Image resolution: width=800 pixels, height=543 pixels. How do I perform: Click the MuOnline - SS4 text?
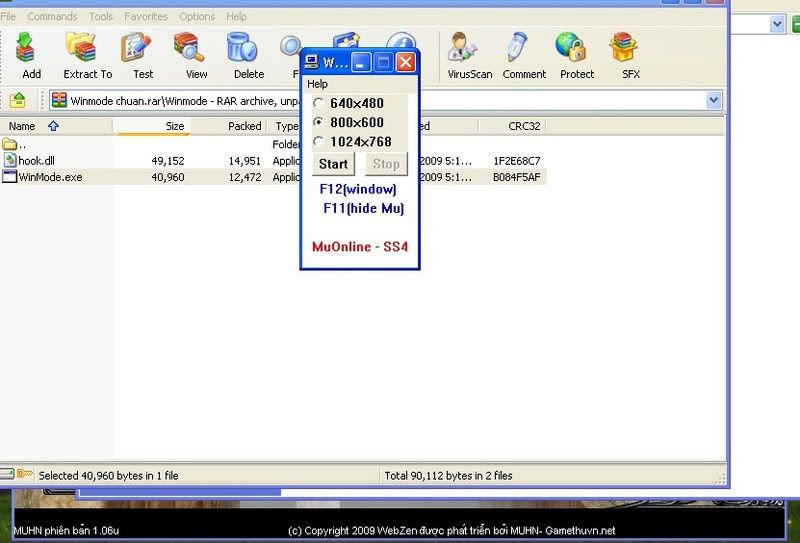pyautogui.click(x=360, y=247)
